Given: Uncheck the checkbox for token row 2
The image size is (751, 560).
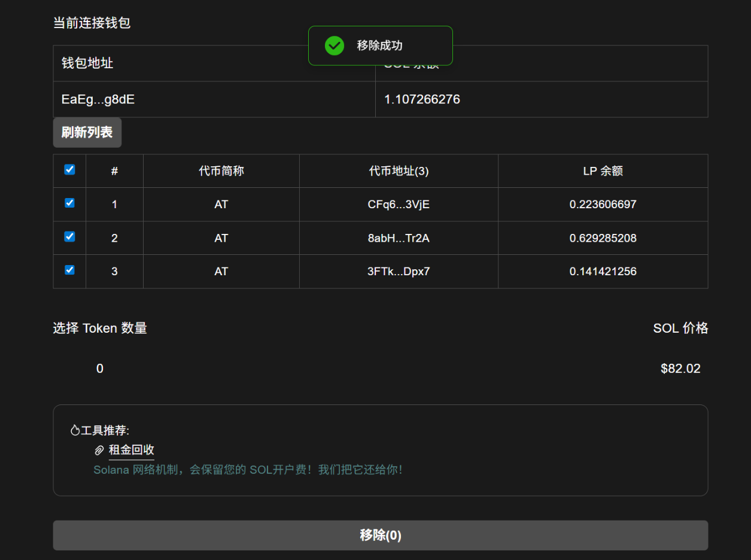Looking at the screenshot, I should tap(69, 237).
